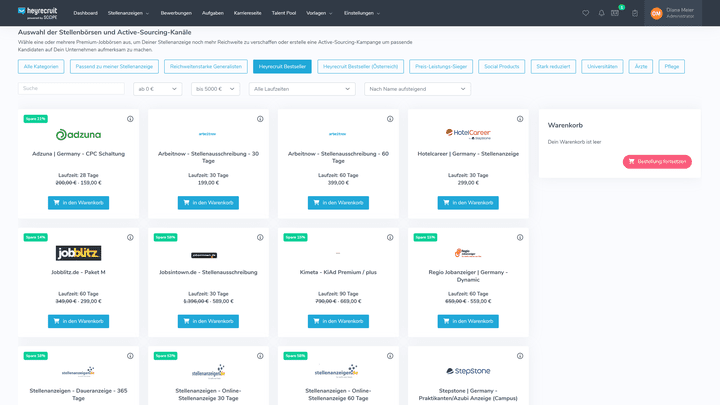Open the 'Alle Laufzeiten' dropdown
This screenshot has height=405, width=720.
click(302, 89)
